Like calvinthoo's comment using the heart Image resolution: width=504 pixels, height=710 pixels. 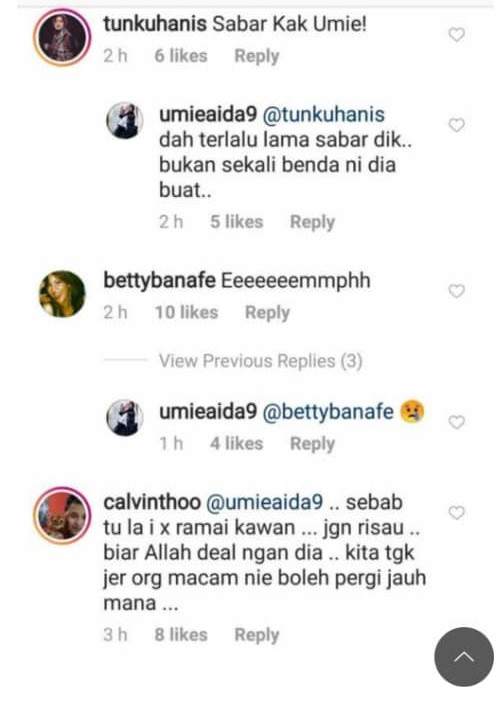click(x=456, y=513)
